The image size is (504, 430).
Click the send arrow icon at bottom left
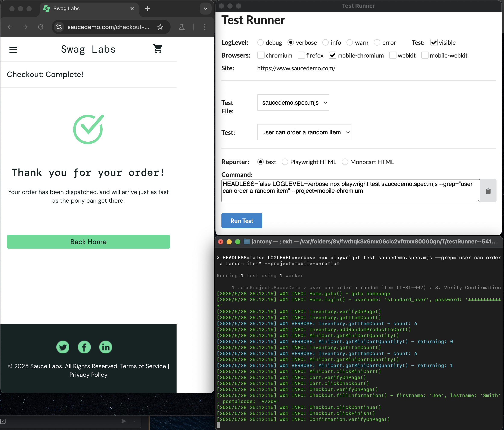[x=124, y=421]
